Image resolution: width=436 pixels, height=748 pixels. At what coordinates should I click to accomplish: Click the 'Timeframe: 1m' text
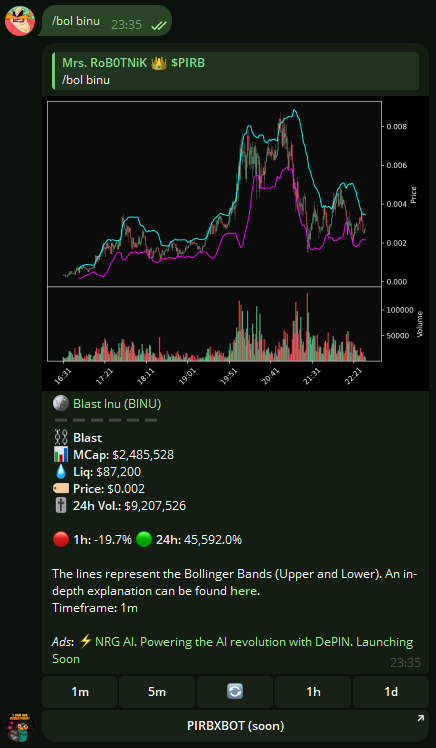[x=95, y=609]
